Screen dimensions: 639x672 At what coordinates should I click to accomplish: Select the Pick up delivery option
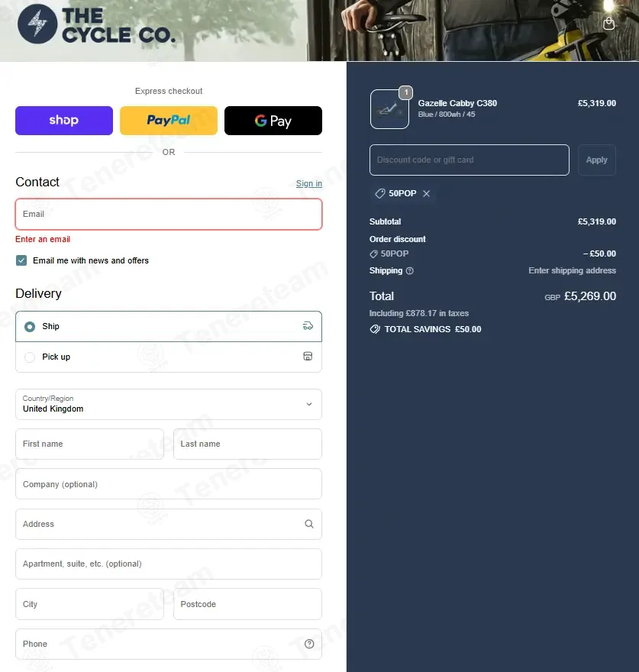pos(169,357)
